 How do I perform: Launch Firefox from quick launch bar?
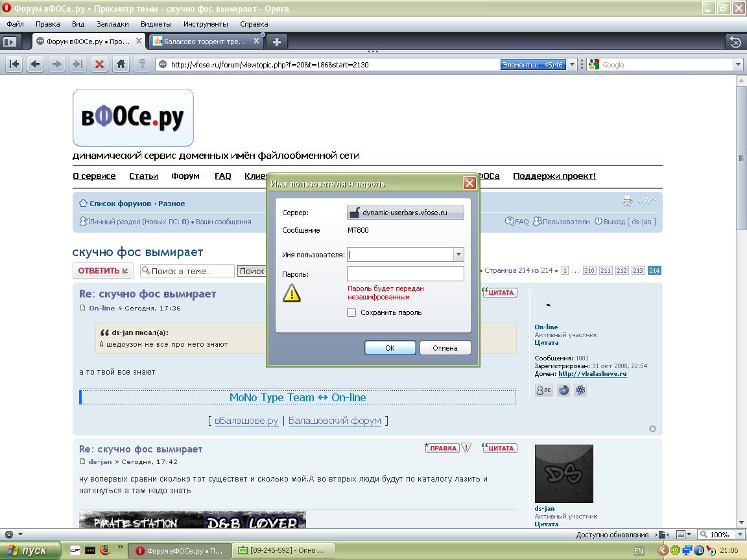click(105, 550)
